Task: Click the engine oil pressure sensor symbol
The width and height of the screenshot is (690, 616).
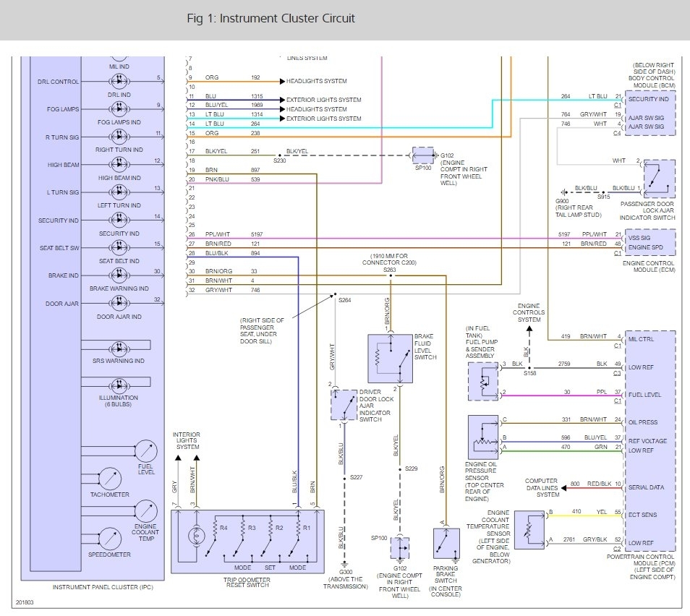Action: 483,437
